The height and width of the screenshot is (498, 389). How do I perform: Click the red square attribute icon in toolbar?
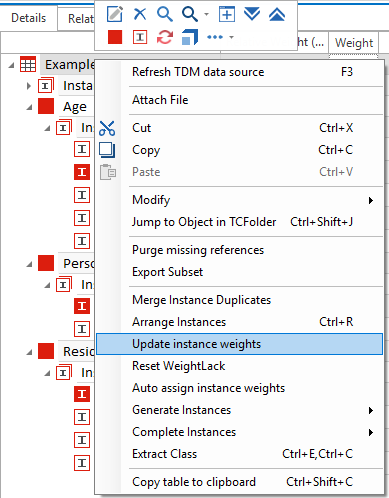115,37
